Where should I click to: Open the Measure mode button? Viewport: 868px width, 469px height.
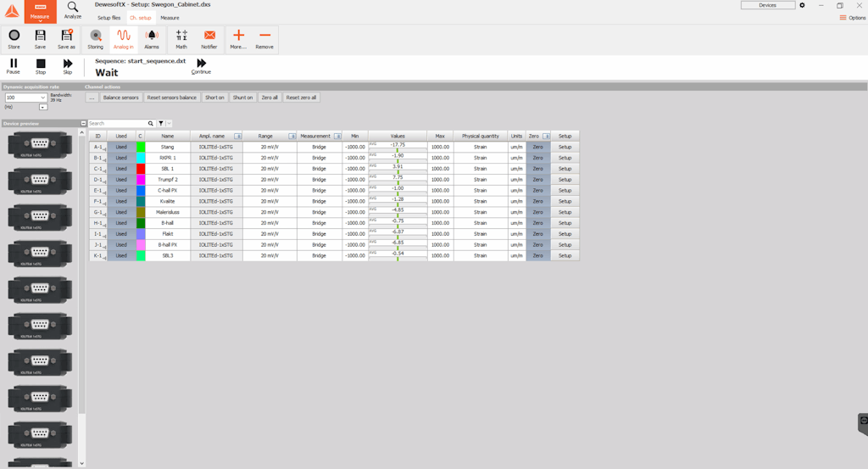(40, 12)
